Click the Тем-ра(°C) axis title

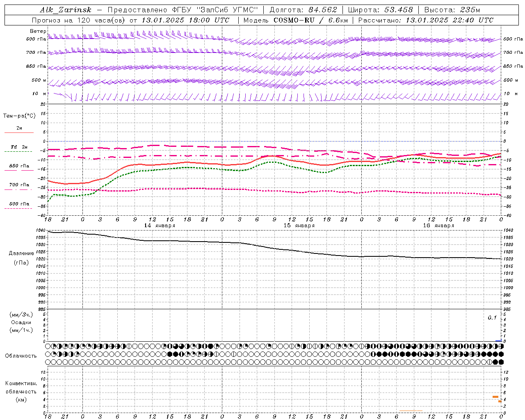19,116
